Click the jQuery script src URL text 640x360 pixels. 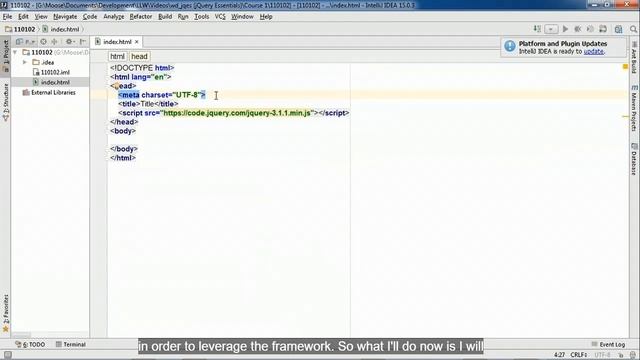click(237, 113)
